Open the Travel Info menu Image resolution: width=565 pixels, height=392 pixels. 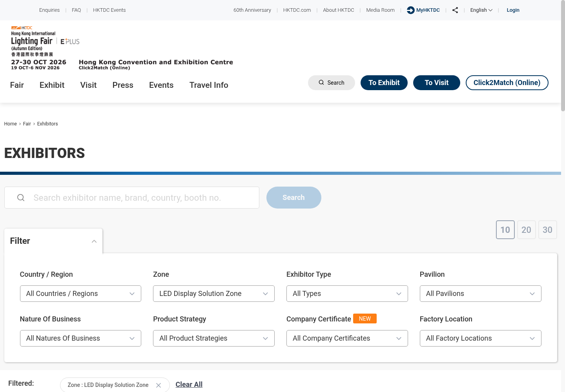click(209, 85)
